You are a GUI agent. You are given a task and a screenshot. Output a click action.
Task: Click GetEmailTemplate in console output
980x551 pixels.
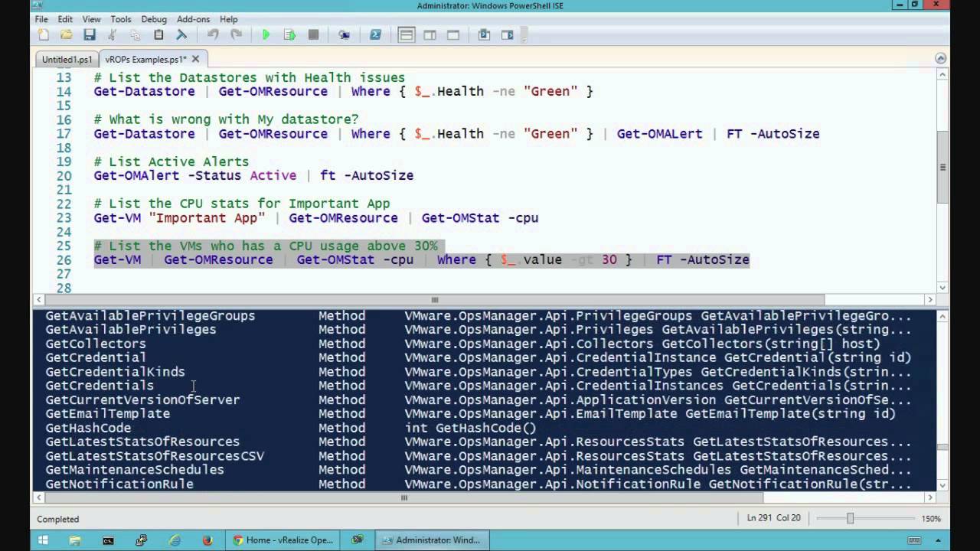(x=107, y=413)
